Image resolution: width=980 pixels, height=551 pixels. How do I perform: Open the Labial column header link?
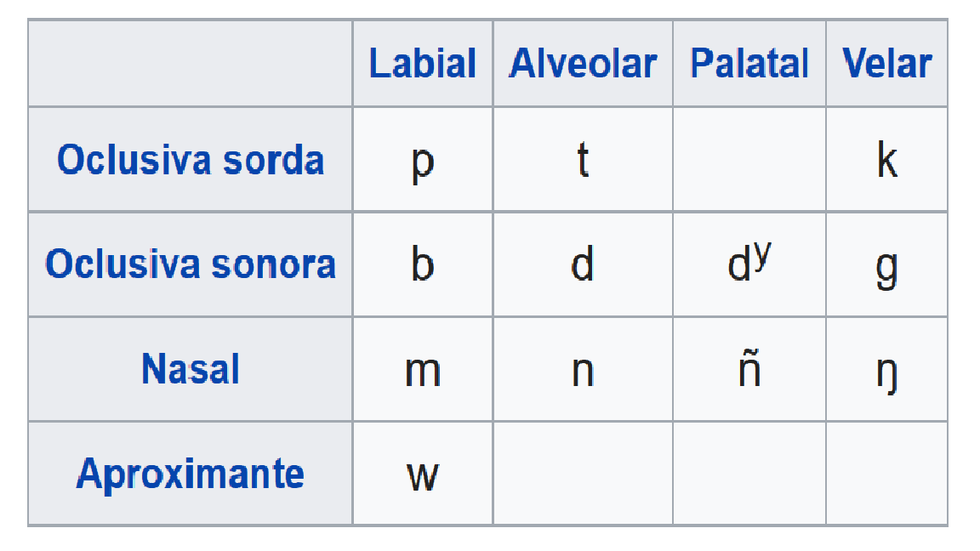(x=423, y=64)
